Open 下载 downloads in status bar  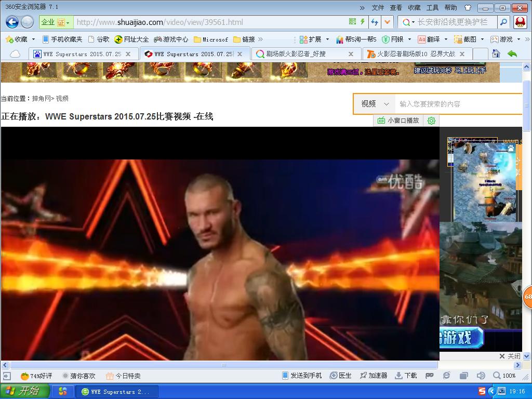click(x=406, y=375)
